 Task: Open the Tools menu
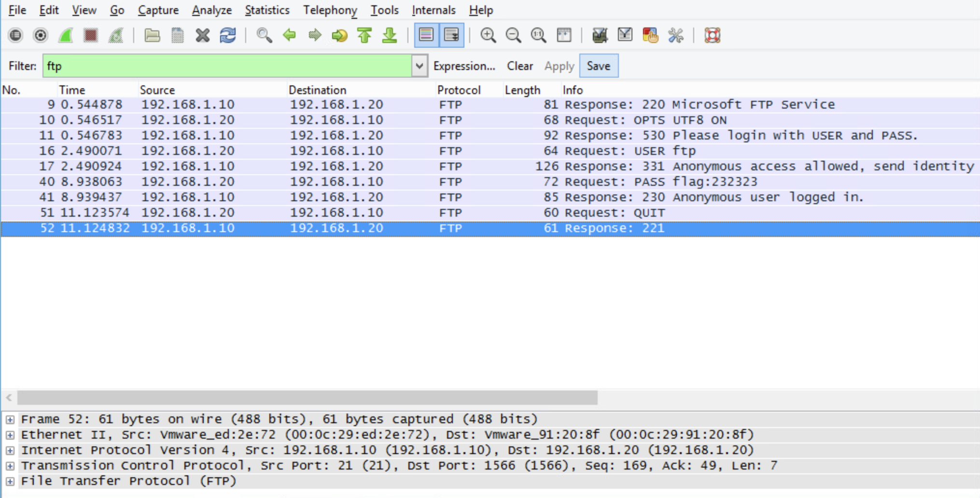pyautogui.click(x=384, y=10)
